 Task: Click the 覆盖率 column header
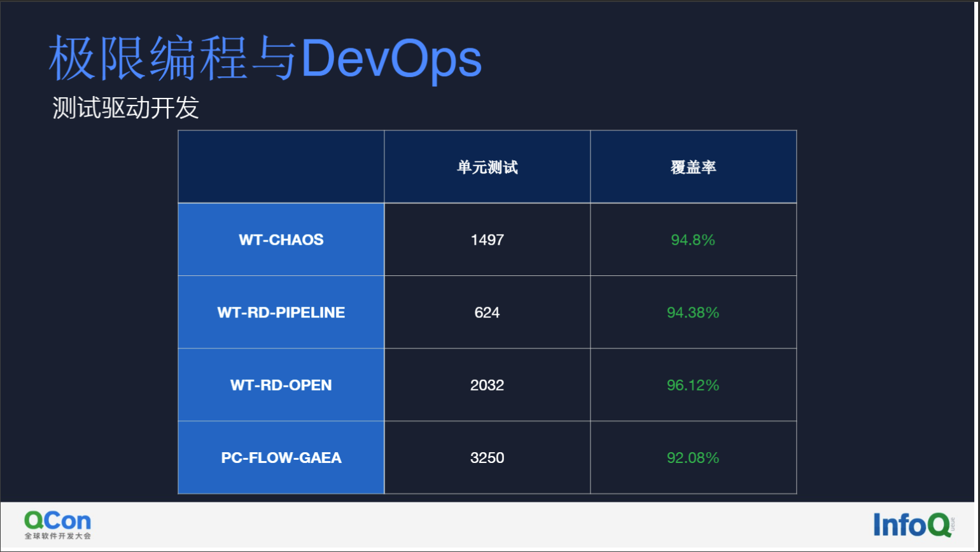pyautogui.click(x=693, y=167)
